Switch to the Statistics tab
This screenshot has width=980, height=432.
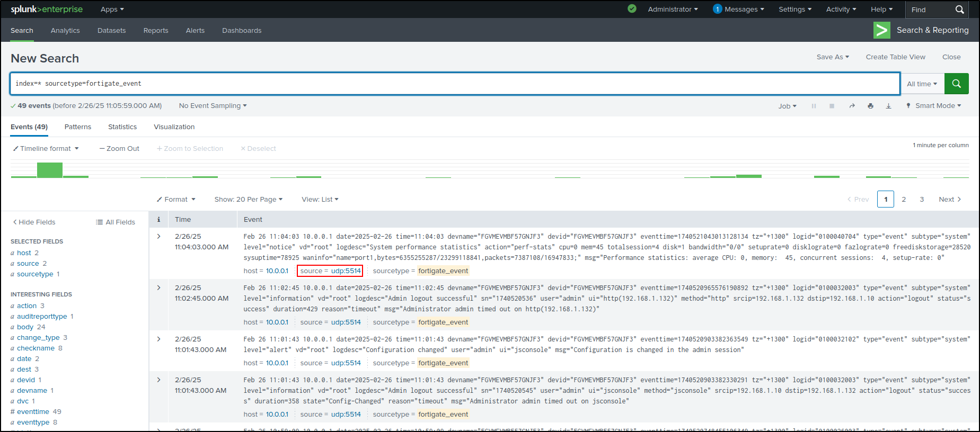[122, 127]
